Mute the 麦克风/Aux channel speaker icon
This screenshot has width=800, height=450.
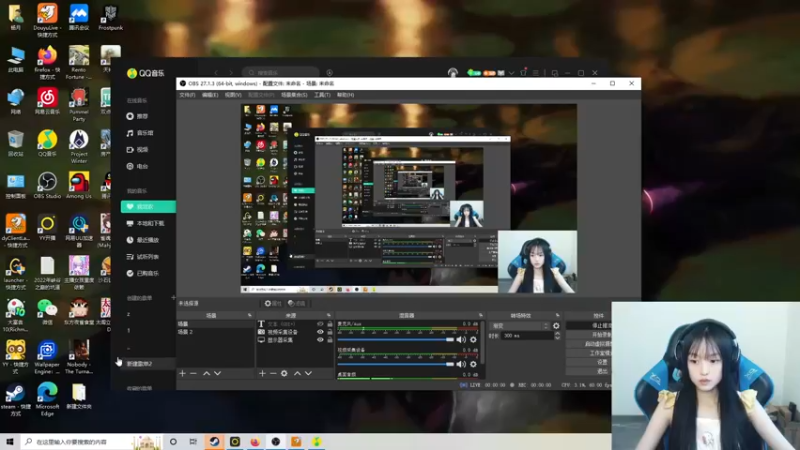[x=461, y=340]
